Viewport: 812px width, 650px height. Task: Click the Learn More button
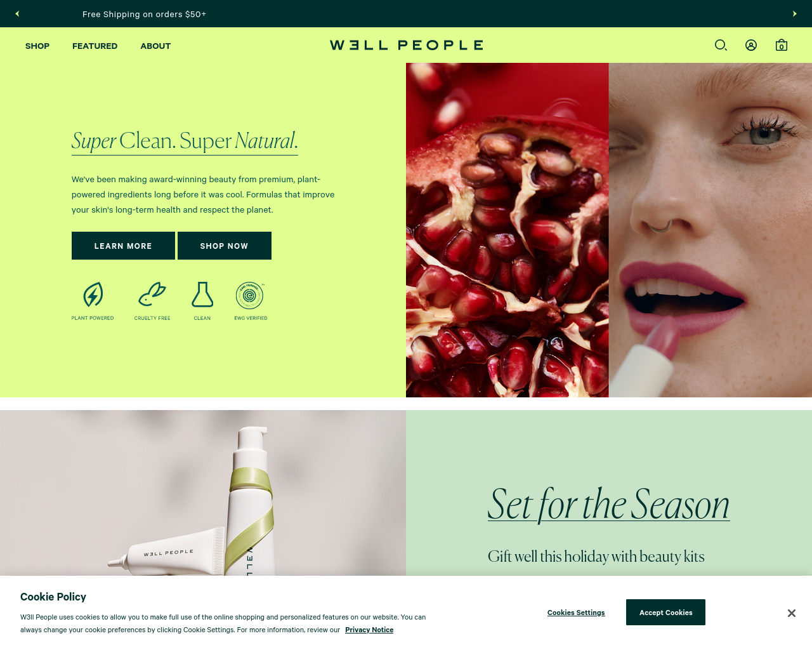pos(123,246)
